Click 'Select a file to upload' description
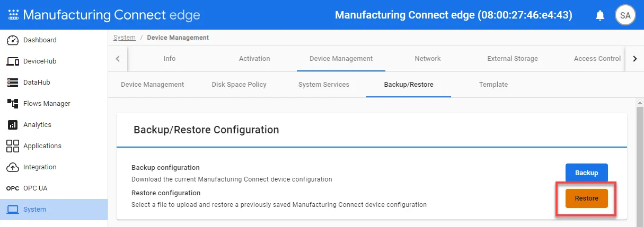This screenshot has width=644, height=227. pyautogui.click(x=279, y=204)
